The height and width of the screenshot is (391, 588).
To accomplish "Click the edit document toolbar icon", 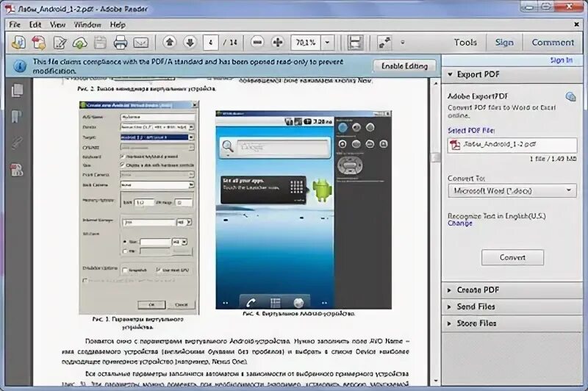I will [60, 43].
